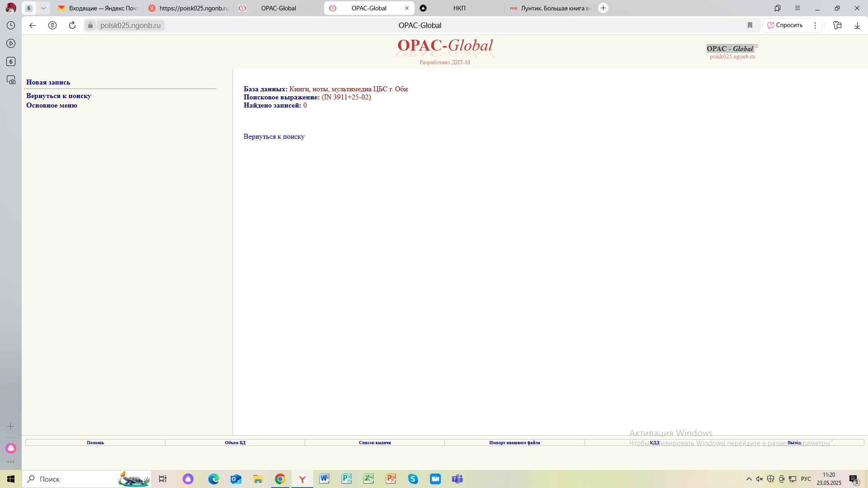Expand the tab groups dropdown chevron

pyautogui.click(x=43, y=8)
